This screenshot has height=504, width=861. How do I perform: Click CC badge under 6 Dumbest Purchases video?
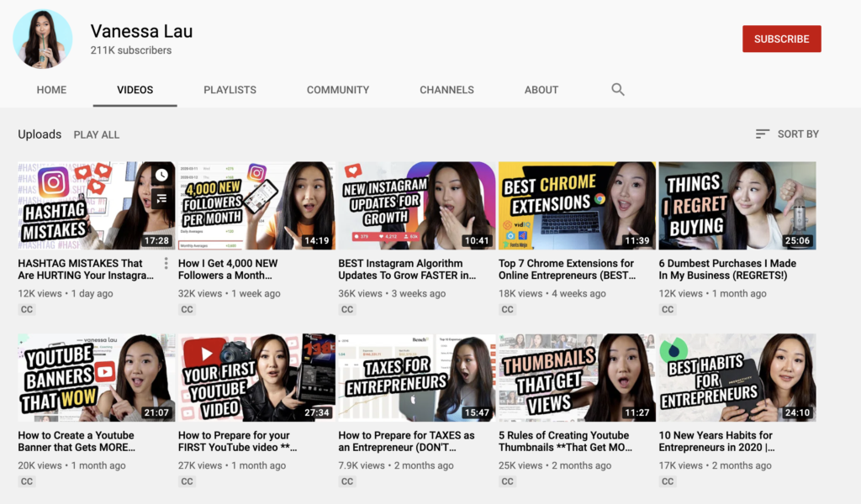(668, 309)
